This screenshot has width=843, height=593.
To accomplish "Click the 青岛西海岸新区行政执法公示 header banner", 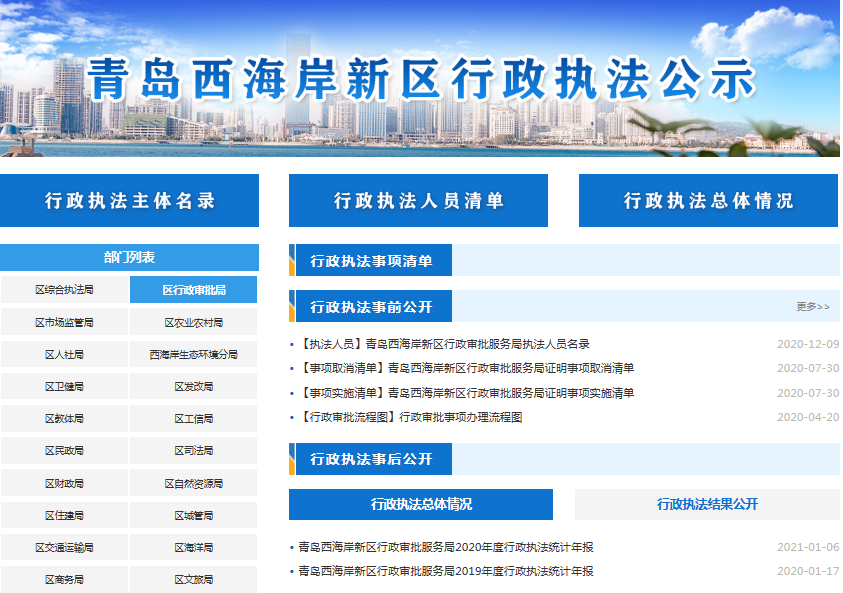I will 420,80.
